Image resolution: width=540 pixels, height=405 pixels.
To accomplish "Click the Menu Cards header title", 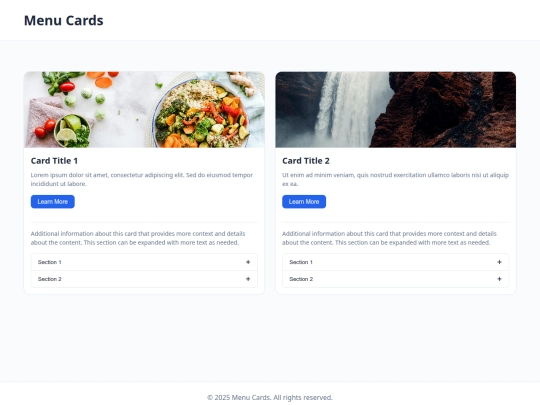I will (64, 20).
